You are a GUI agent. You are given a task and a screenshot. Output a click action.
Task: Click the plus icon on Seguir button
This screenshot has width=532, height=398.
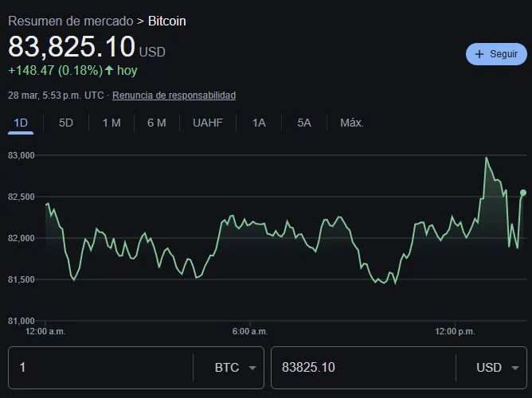pos(479,54)
